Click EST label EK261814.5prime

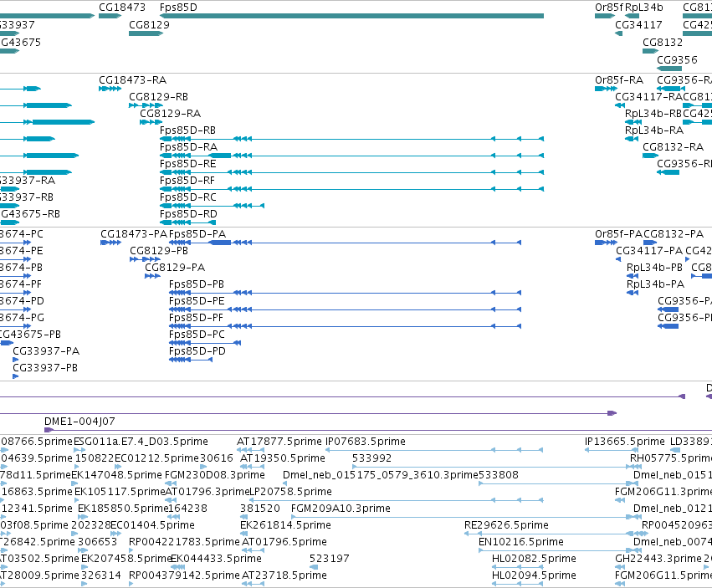pyautogui.click(x=285, y=525)
